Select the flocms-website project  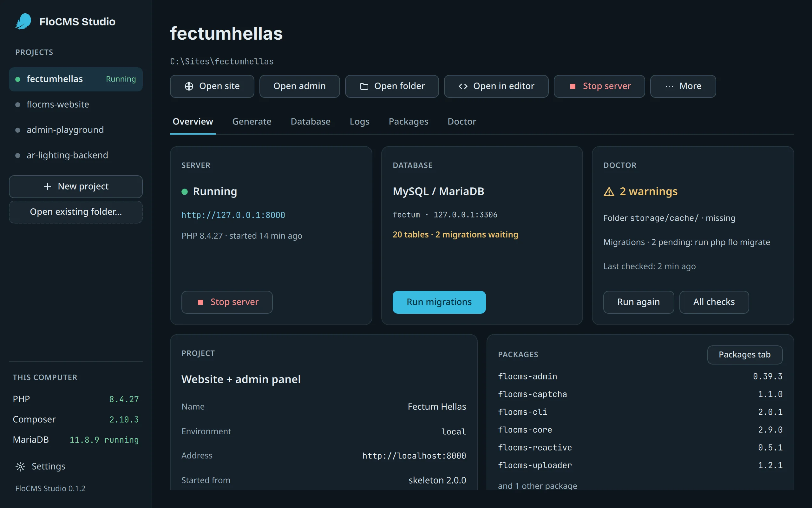coord(76,105)
